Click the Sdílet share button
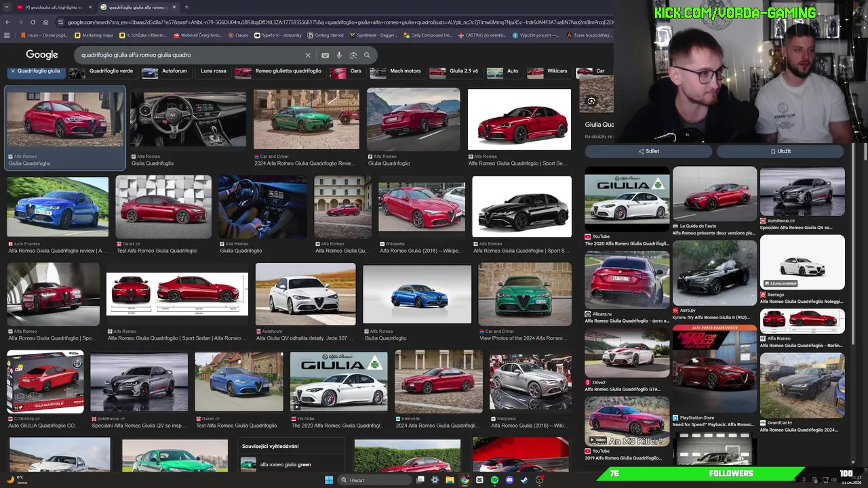This screenshot has width=868, height=488. click(648, 151)
